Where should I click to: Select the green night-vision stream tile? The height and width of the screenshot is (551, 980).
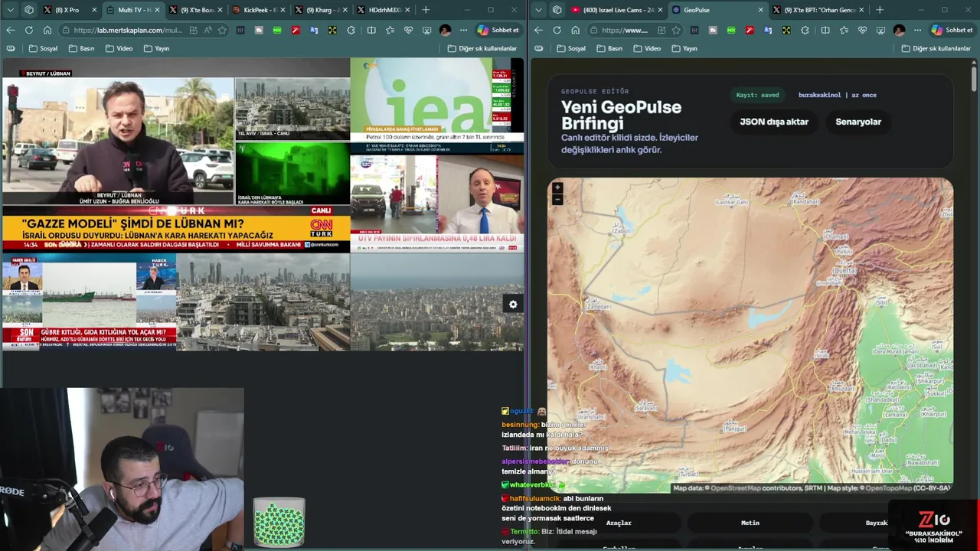[292, 174]
